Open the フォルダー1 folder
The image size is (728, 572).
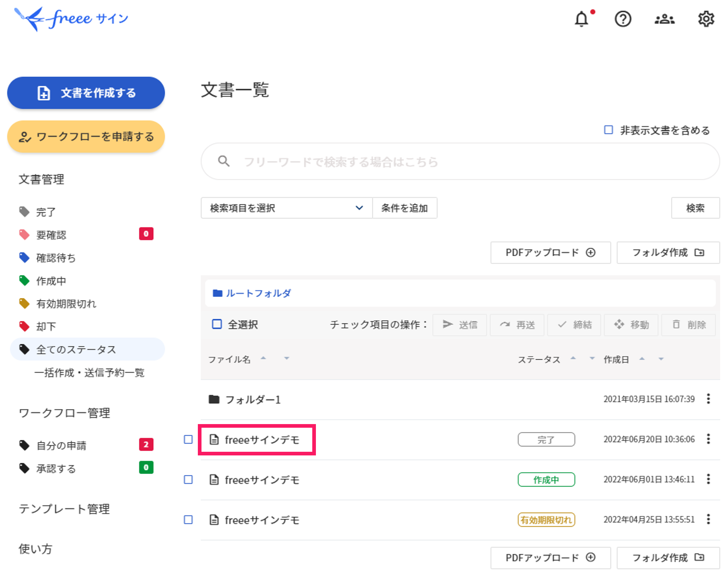[253, 400]
